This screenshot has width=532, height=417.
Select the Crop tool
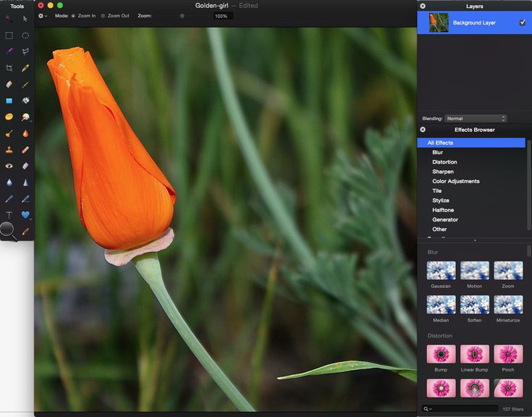coord(9,68)
